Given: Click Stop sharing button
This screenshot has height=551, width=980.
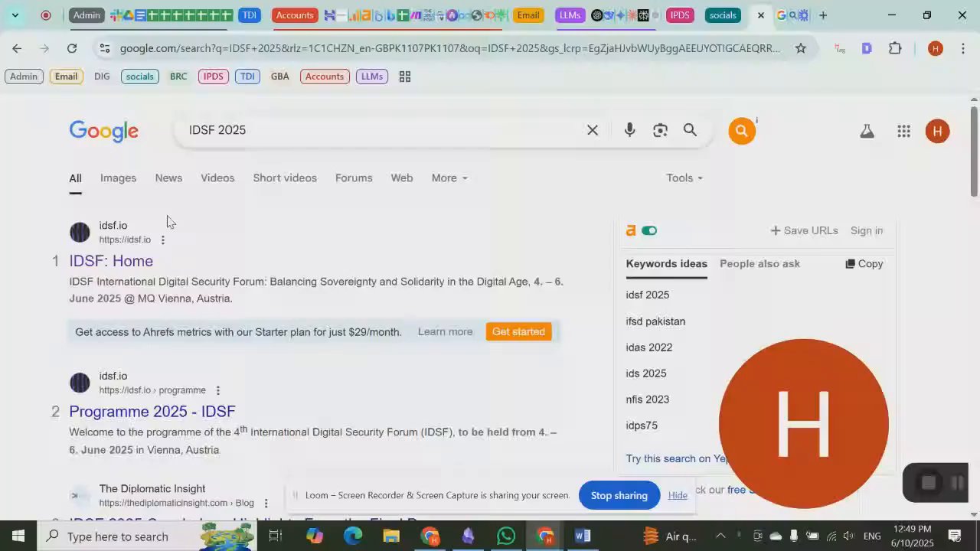Looking at the screenshot, I should 619,495.
